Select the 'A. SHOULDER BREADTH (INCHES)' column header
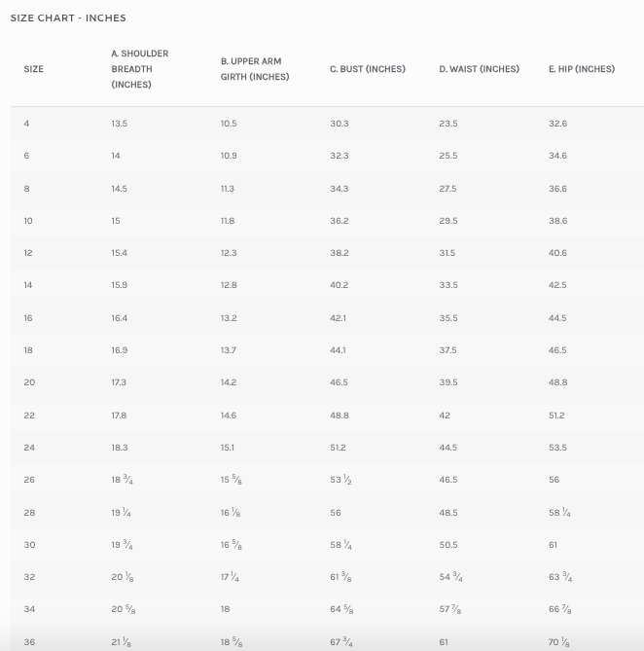Image resolution: width=644 pixels, height=651 pixels. coord(140,69)
